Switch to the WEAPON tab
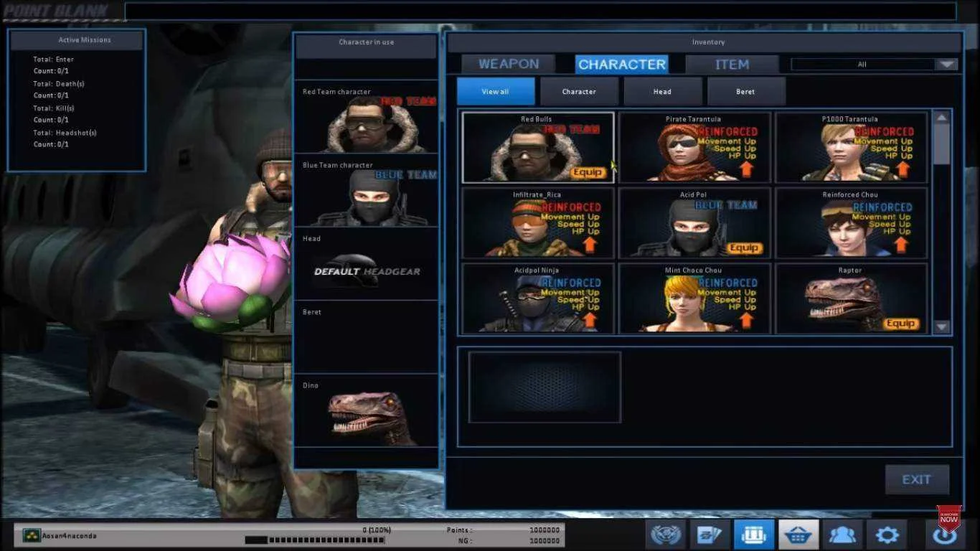The image size is (980, 551). (x=509, y=64)
